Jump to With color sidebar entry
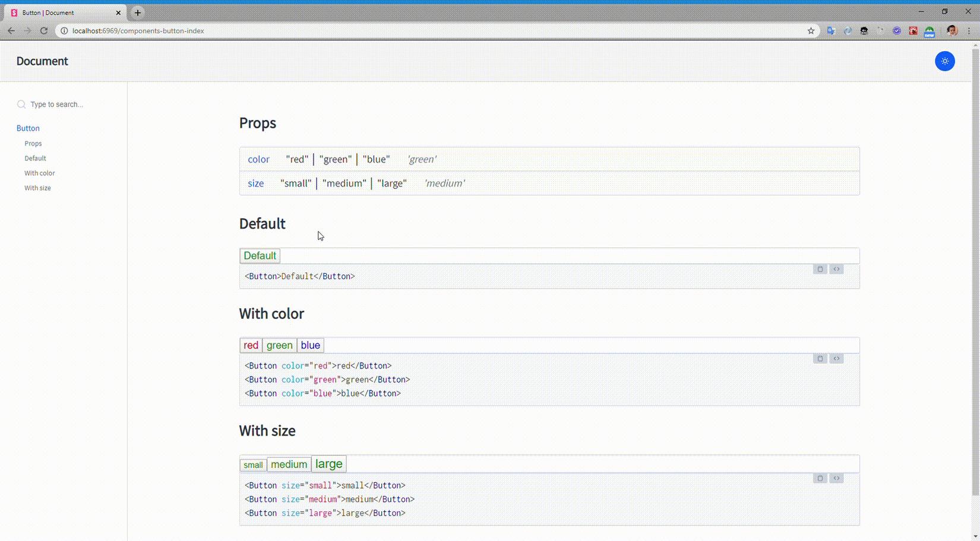The width and height of the screenshot is (980, 541). (x=39, y=173)
